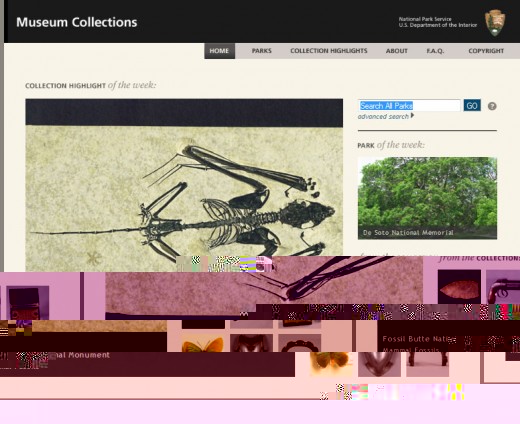Open the advanced search link

point(383,117)
